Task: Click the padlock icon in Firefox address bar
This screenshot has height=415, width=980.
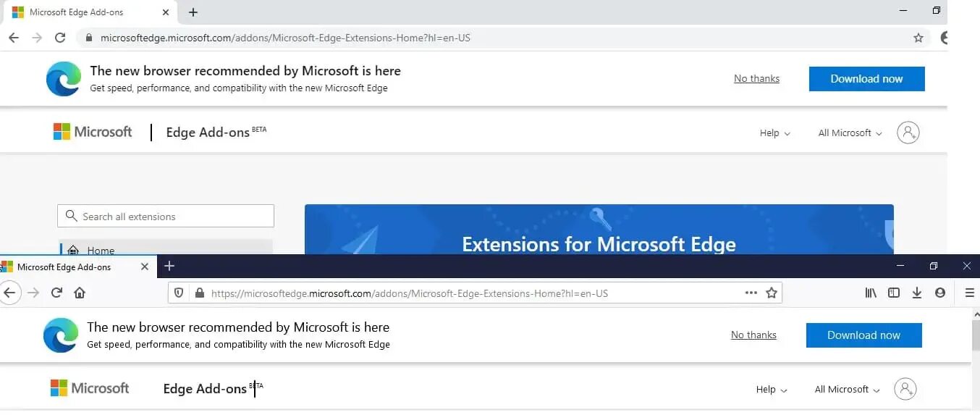Action: pos(200,293)
